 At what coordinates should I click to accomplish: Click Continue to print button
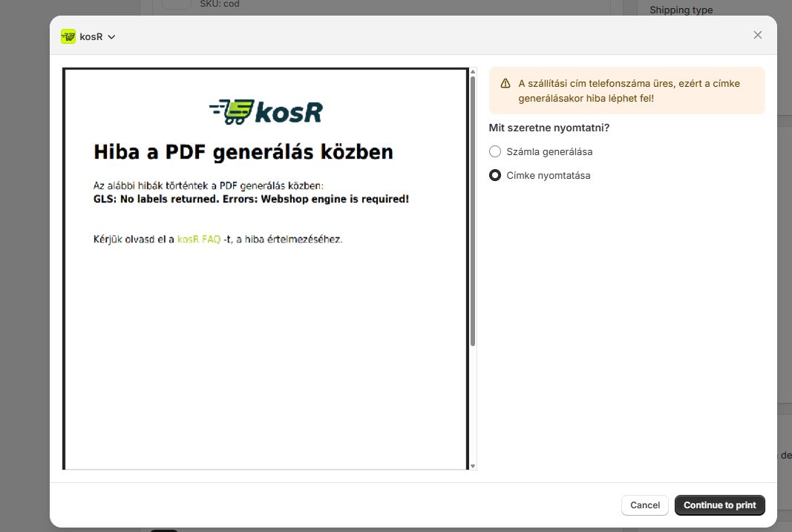point(719,505)
